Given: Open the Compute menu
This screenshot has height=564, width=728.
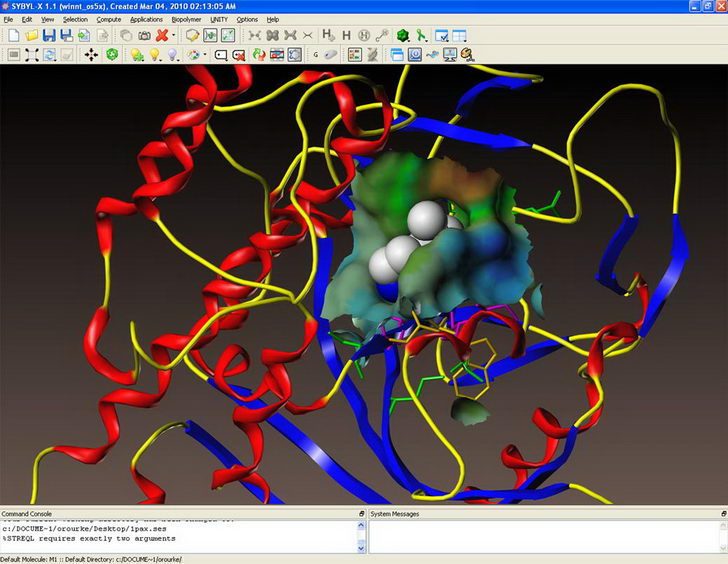Looking at the screenshot, I should coord(108,19).
